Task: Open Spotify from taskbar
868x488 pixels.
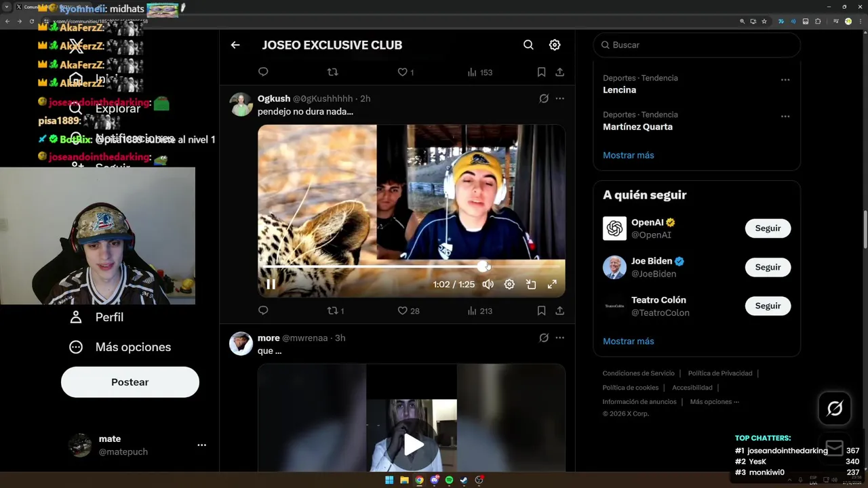Action: click(x=449, y=480)
